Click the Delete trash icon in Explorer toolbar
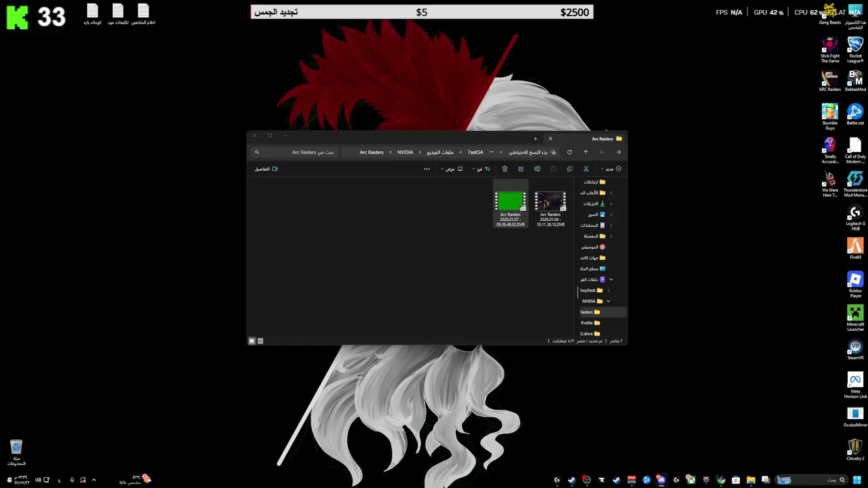Image resolution: width=868 pixels, height=488 pixels. pos(505,169)
